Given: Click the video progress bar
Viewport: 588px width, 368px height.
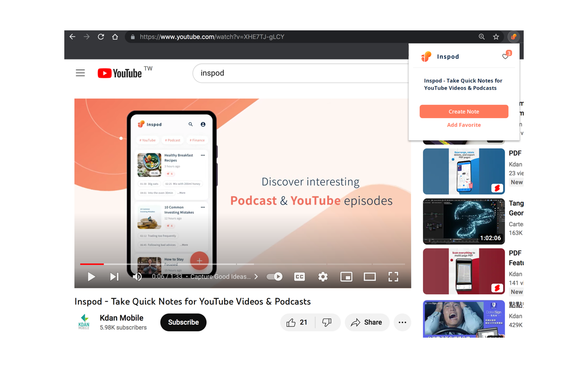Looking at the screenshot, I should [x=184, y=264].
